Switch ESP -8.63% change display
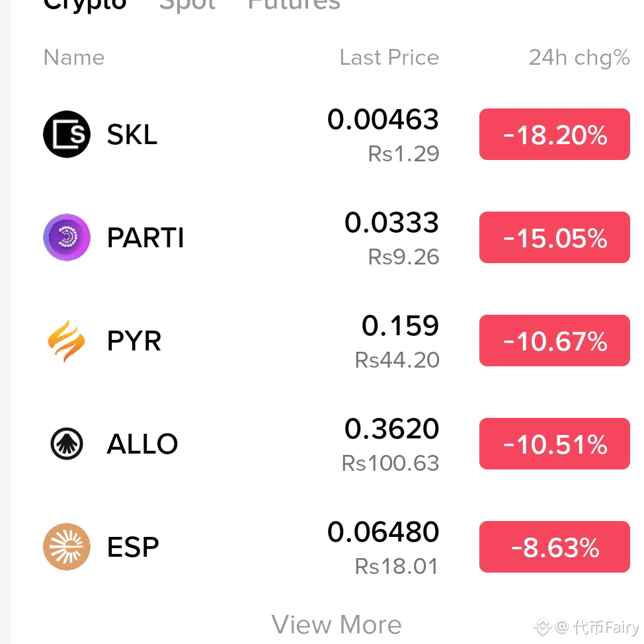This screenshot has width=644, height=644. point(555,547)
